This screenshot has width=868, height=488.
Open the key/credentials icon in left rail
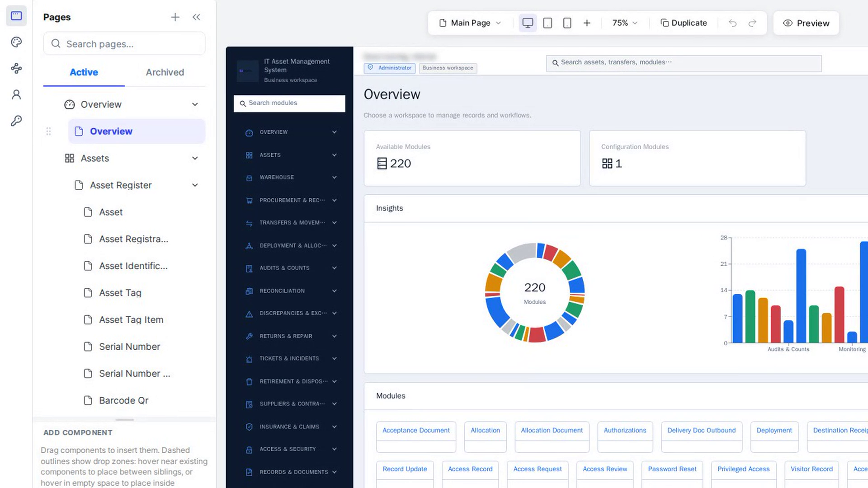point(16,121)
